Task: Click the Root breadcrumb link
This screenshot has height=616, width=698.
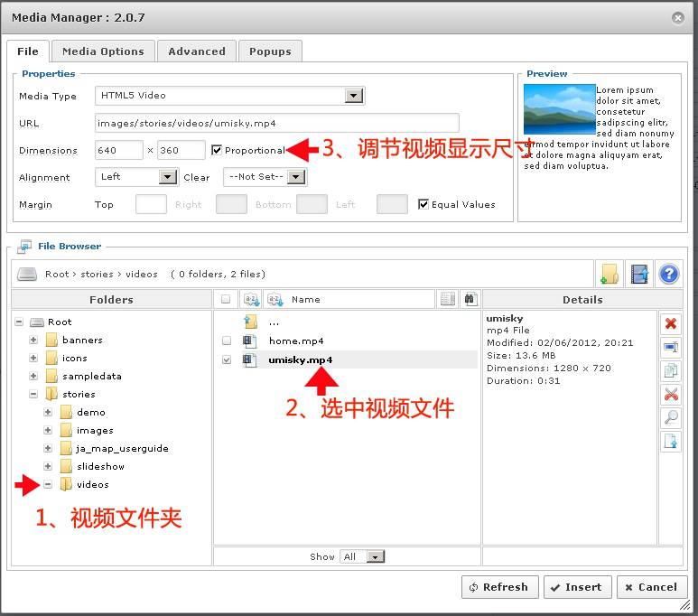Action: coord(57,274)
